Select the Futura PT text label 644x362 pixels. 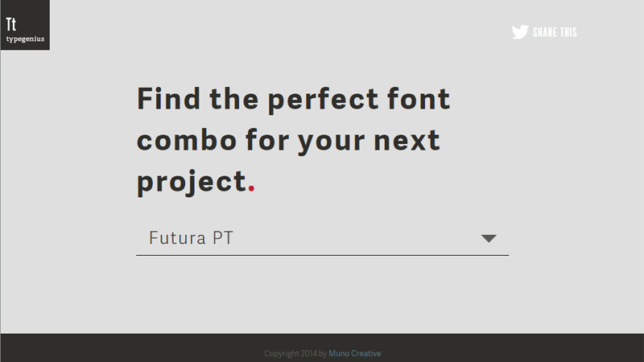191,238
